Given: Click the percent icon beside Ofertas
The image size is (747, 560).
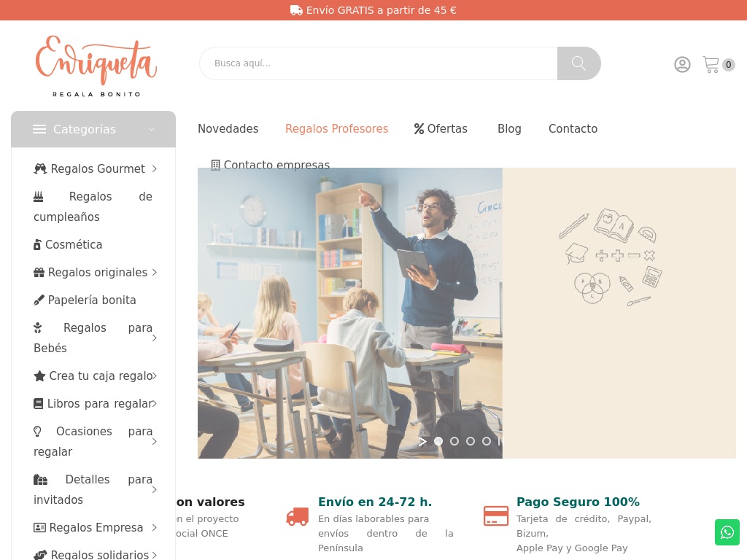Looking at the screenshot, I should (x=419, y=129).
